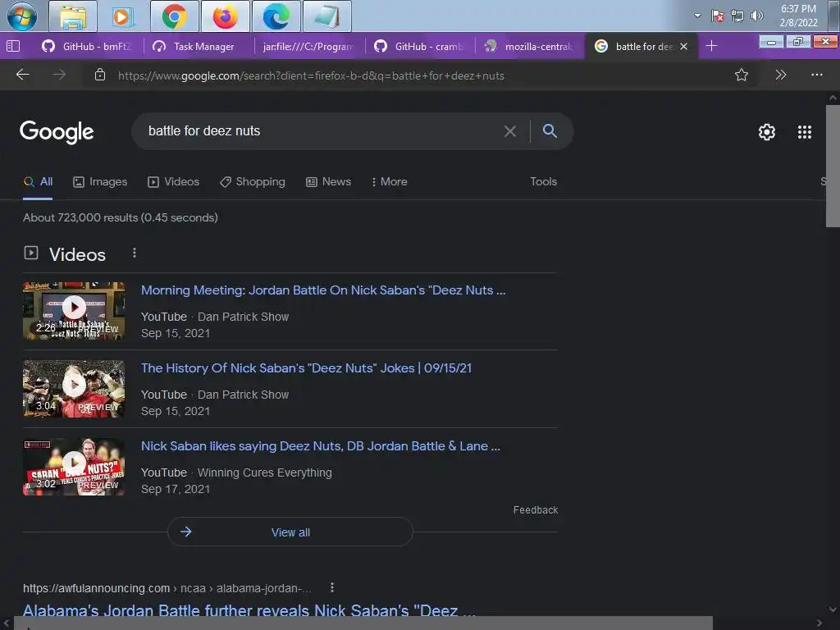Open Morning Meeting: Jordan Battle video link
Viewport: 840px width, 630px height.
[x=323, y=290]
